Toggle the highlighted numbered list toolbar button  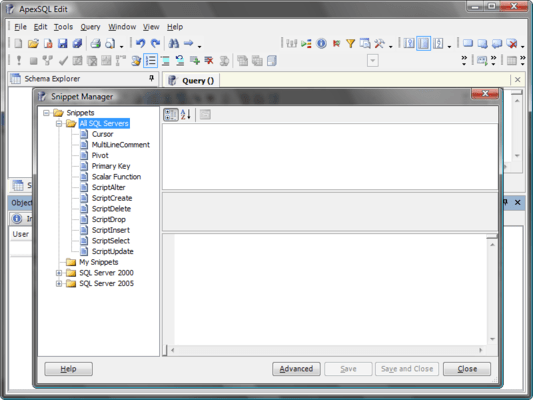(150, 60)
